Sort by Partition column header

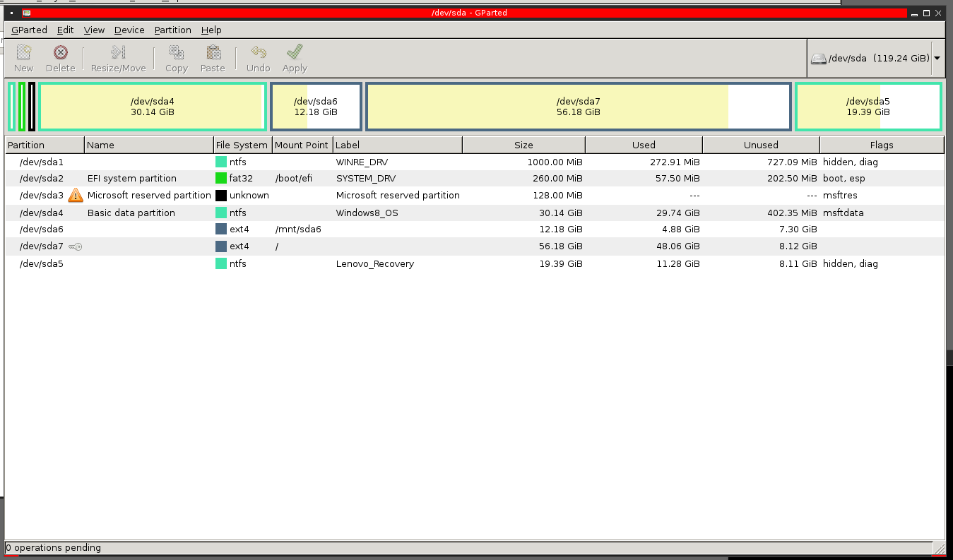[x=45, y=145]
